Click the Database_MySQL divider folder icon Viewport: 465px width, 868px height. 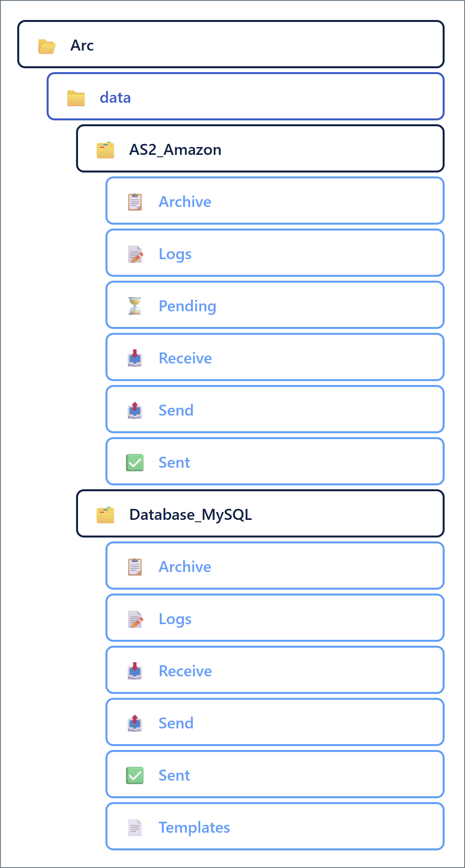coord(105,515)
